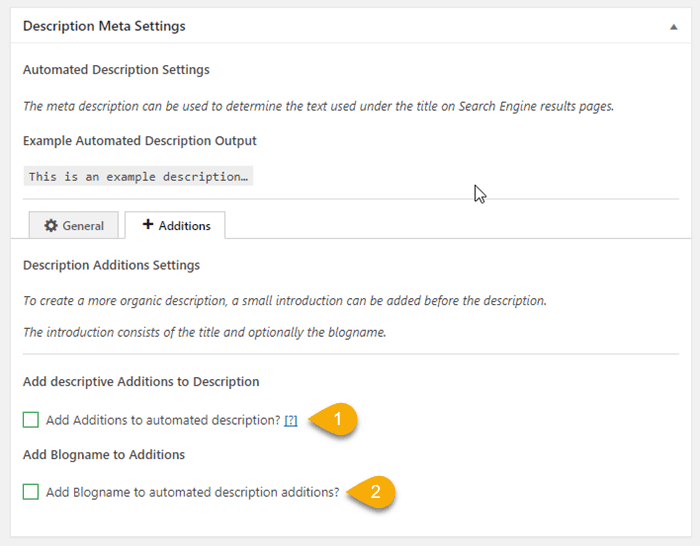Click the 'Add Blogname to automated description additions?' label
Viewport: 700px width, 546px height.
coord(192,492)
